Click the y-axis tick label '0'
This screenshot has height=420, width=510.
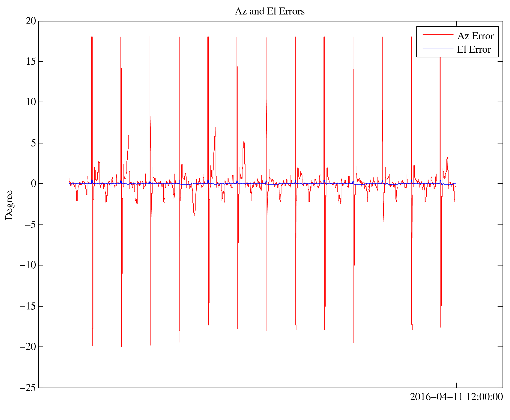[33, 184]
